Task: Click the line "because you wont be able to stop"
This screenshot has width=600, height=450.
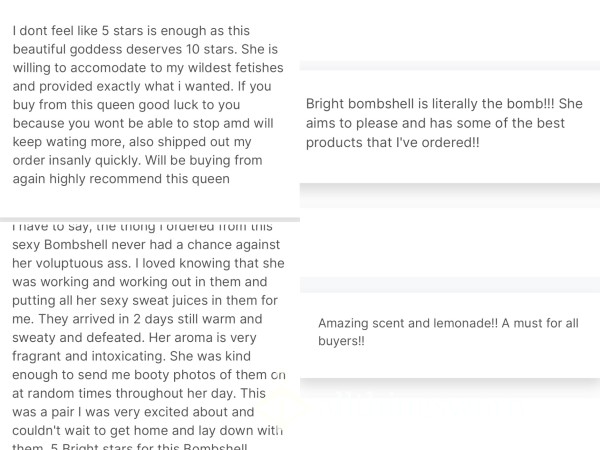Action: [143, 123]
